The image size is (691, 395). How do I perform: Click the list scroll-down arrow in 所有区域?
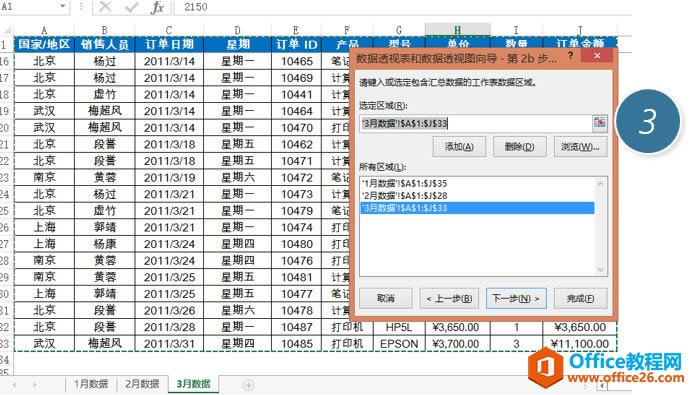tap(600, 269)
